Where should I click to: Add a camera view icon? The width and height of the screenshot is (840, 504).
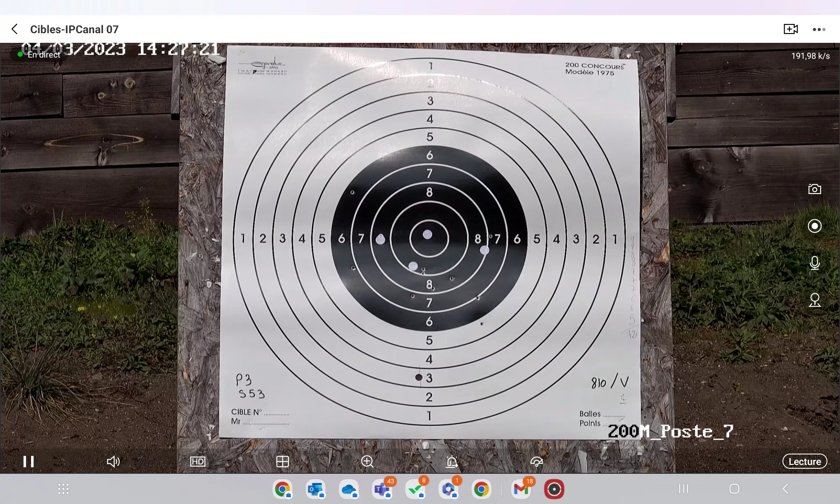point(790,29)
